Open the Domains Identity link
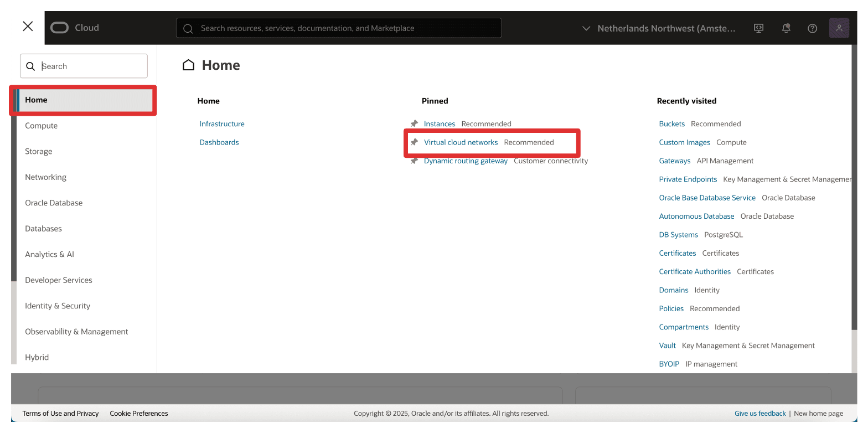The image size is (868, 433). tap(673, 290)
